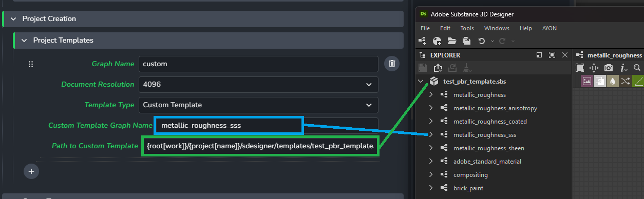Screen dimensions: 644x199
Task: Open the Help menu
Action: [x=525, y=28]
